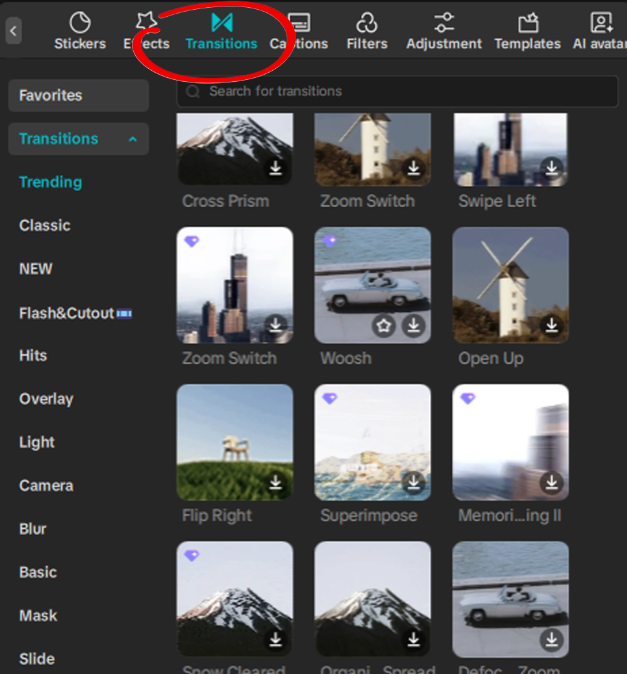Click the back arrow to scroll tabs left
The height and width of the screenshot is (674, 627).
14,31
